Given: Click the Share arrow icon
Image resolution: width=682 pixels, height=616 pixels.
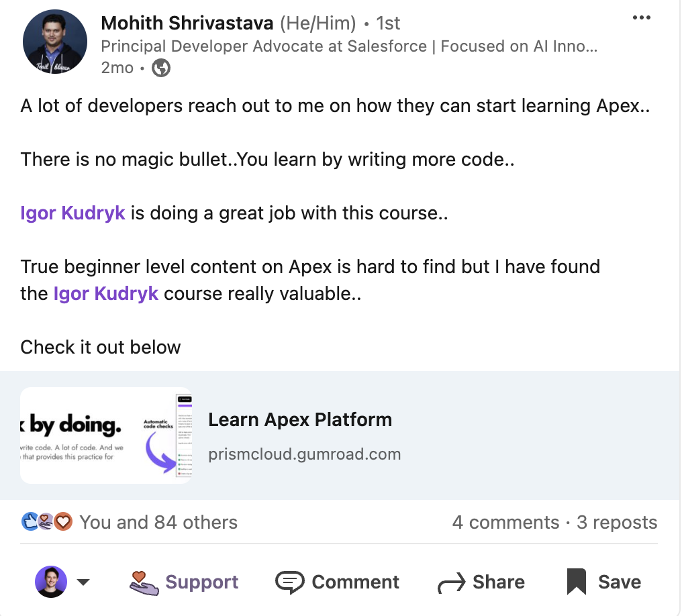Looking at the screenshot, I should (x=451, y=583).
